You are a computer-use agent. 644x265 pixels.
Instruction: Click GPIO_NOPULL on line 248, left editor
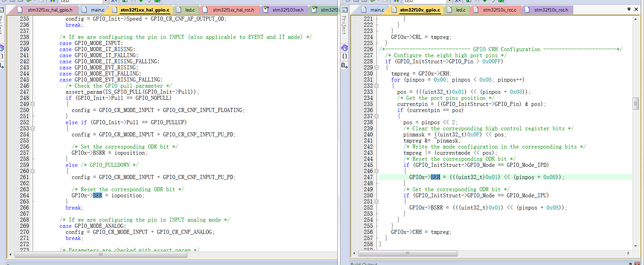pyautogui.click(x=152, y=98)
